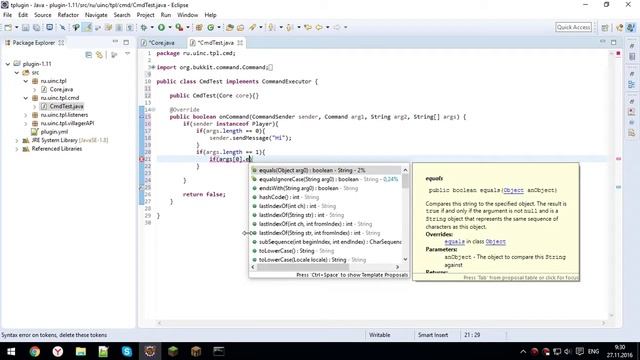Image resolution: width=640 pixels, height=360 pixels.
Task: Expand the JRE System Library node
Action: click(17, 140)
